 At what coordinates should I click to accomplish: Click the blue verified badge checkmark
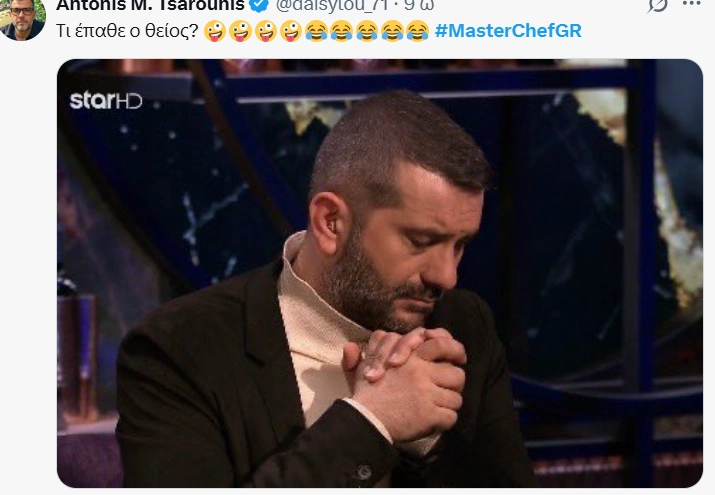point(260,5)
